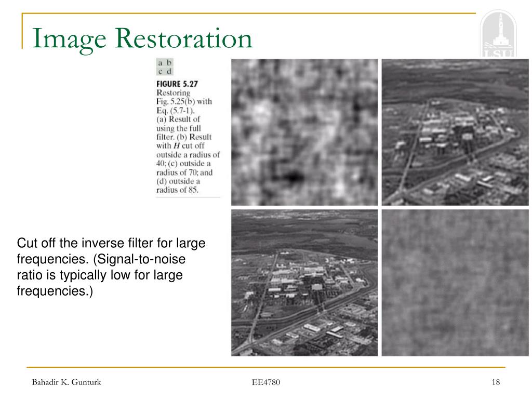The width and height of the screenshot is (532, 399).
Task: Select the 'FIGURE 5.27' caption heading
Action: [x=177, y=84]
